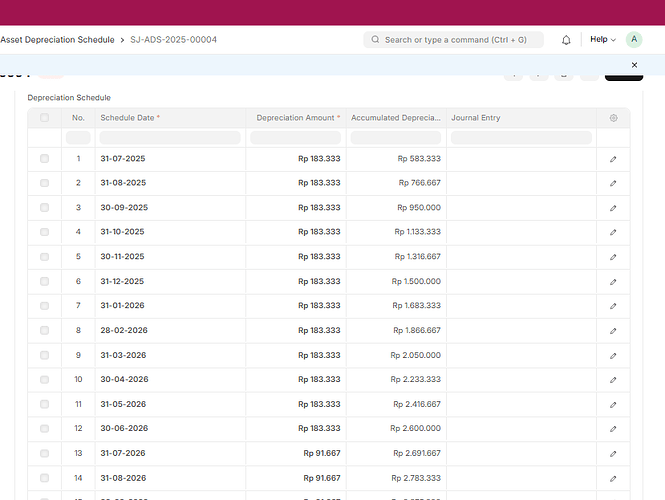Edit row 3 dated 30-09-2025
Screen dimensions: 665x500
coord(613,208)
